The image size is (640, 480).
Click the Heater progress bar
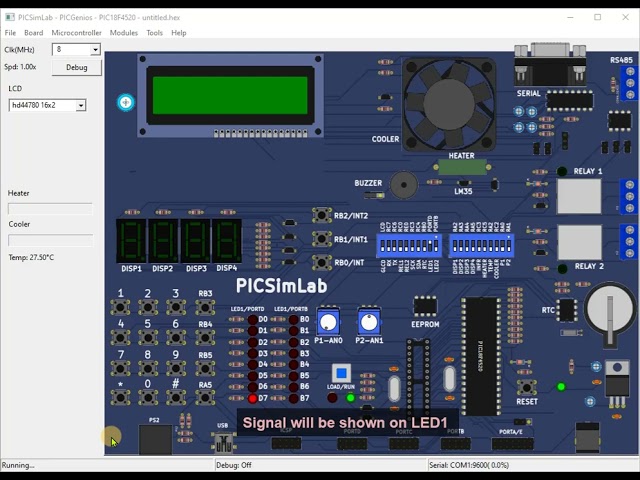pyautogui.click(x=50, y=209)
